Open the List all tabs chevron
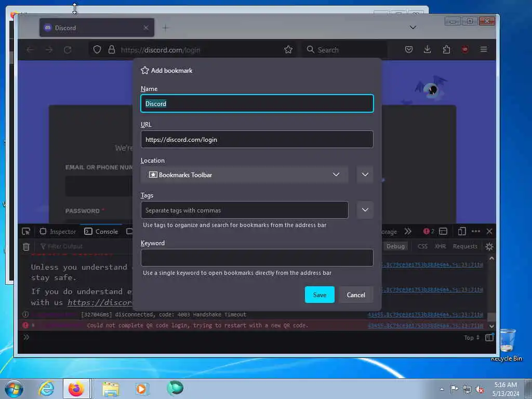The height and width of the screenshot is (399, 532). coord(413,28)
